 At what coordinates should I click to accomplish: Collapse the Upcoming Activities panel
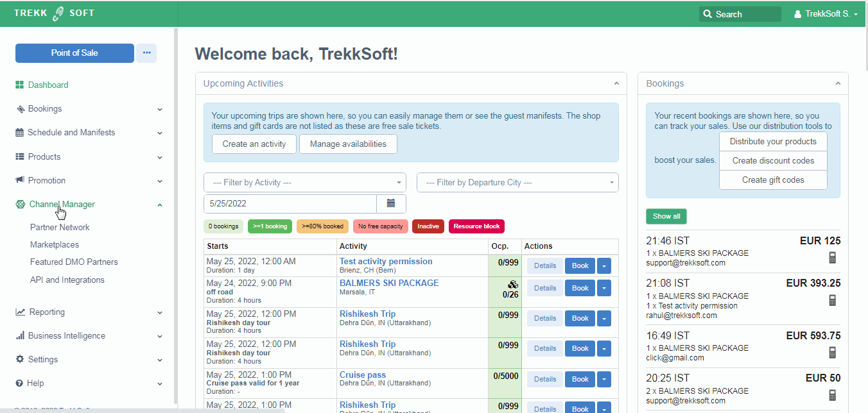616,83
